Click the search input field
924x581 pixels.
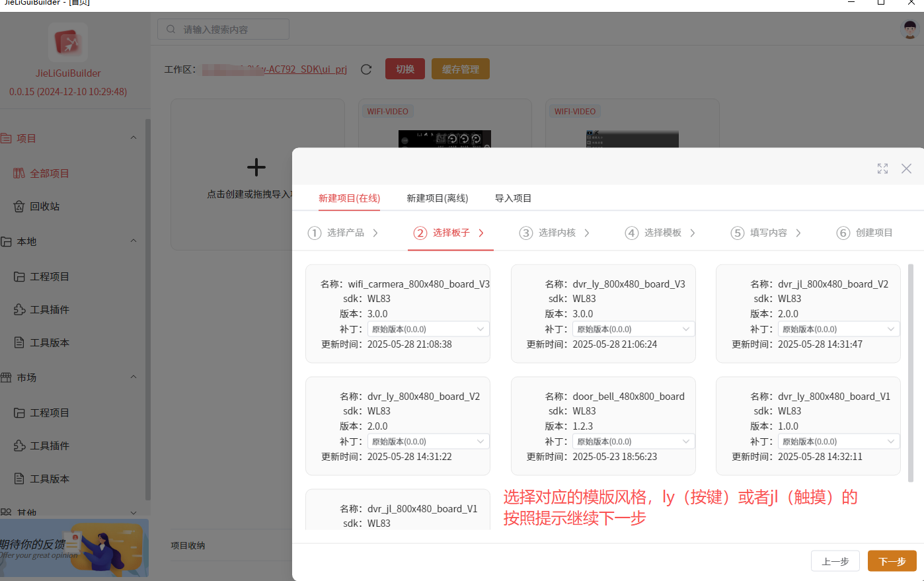[x=223, y=29]
